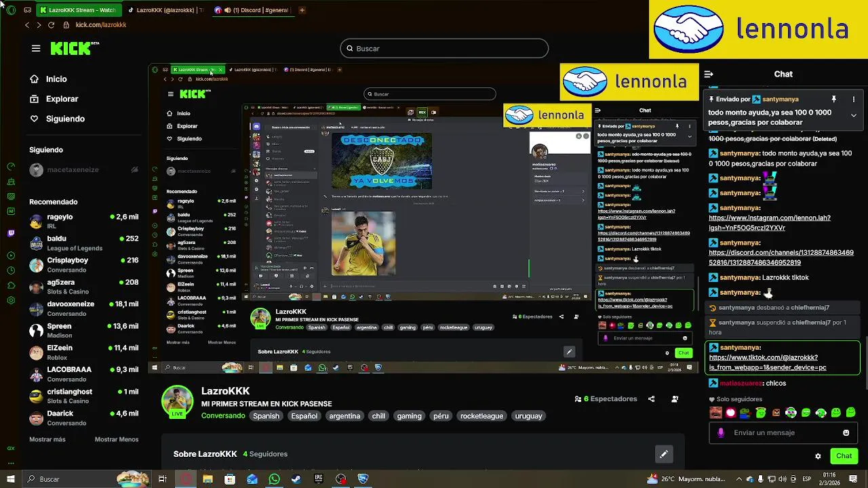The height and width of the screenshot is (488, 868).
Task: Open LACOBRAAA recommended channel
Action: click(84, 374)
